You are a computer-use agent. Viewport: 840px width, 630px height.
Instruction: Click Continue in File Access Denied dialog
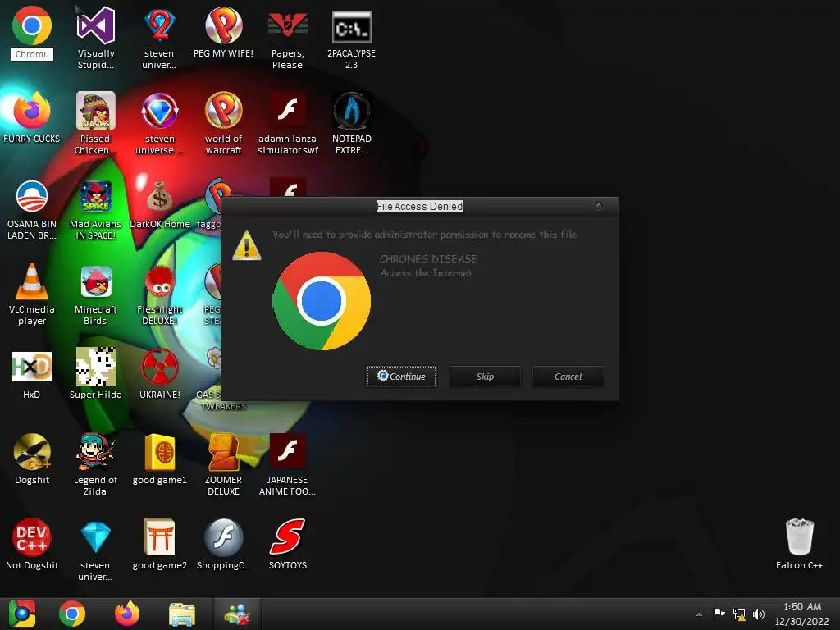point(401,377)
